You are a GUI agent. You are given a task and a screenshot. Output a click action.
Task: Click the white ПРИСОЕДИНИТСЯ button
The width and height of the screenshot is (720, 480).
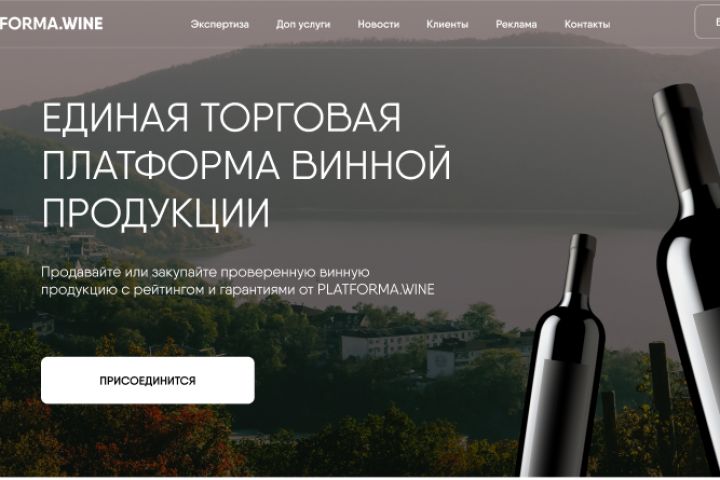click(147, 380)
